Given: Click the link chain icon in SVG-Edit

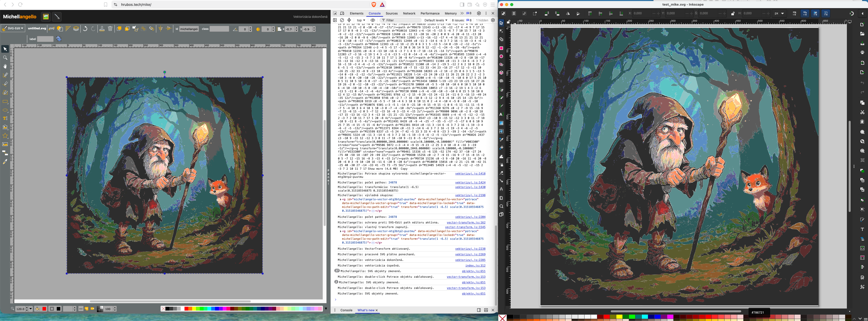Looking at the screenshot, I should 152,29.
